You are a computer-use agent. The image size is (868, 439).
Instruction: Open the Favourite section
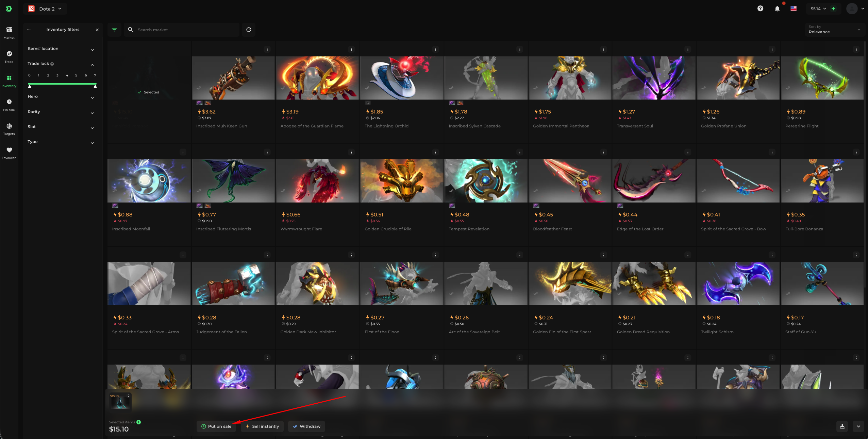click(x=9, y=153)
